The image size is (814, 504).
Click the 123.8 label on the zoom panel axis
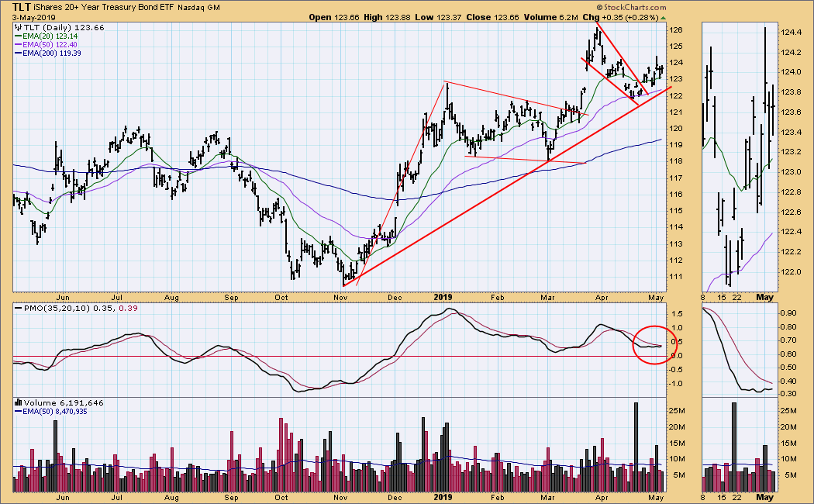792,92
